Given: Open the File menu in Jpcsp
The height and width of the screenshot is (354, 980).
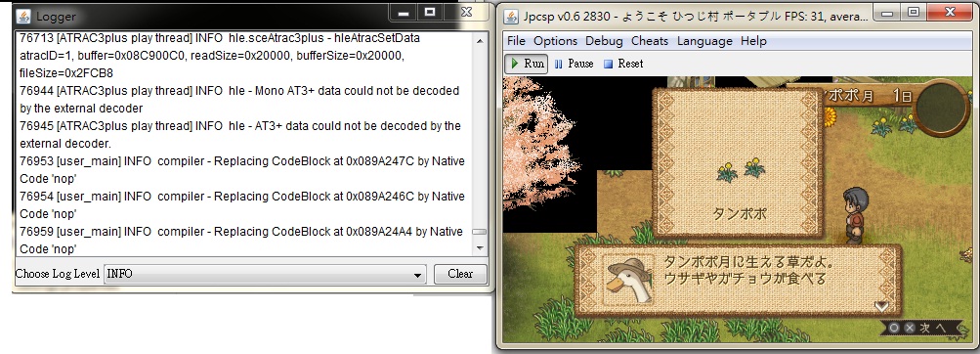Looking at the screenshot, I should 516,41.
